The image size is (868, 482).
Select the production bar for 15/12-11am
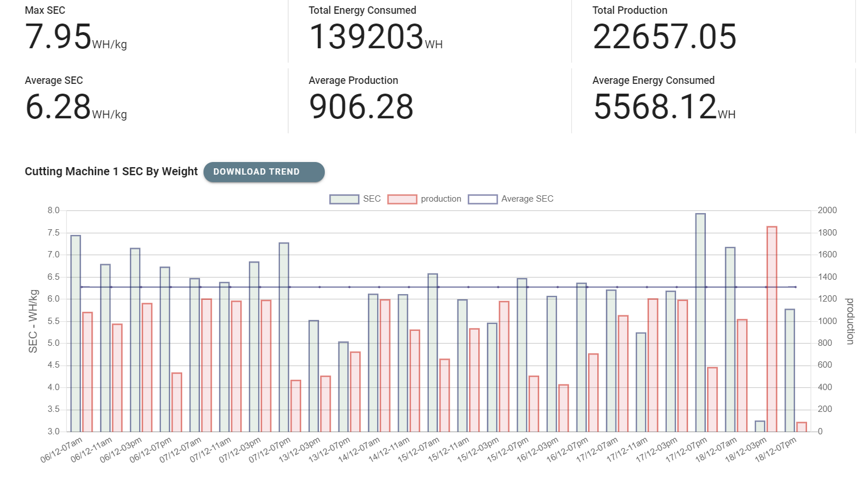coord(474,380)
